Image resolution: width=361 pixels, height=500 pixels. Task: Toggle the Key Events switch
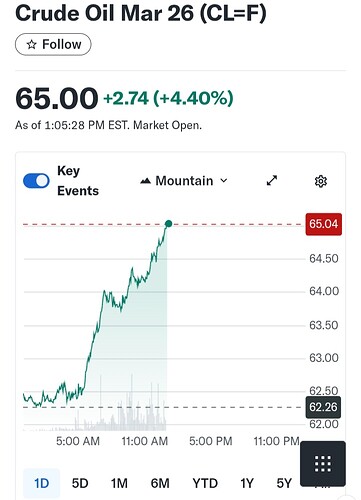(x=36, y=181)
